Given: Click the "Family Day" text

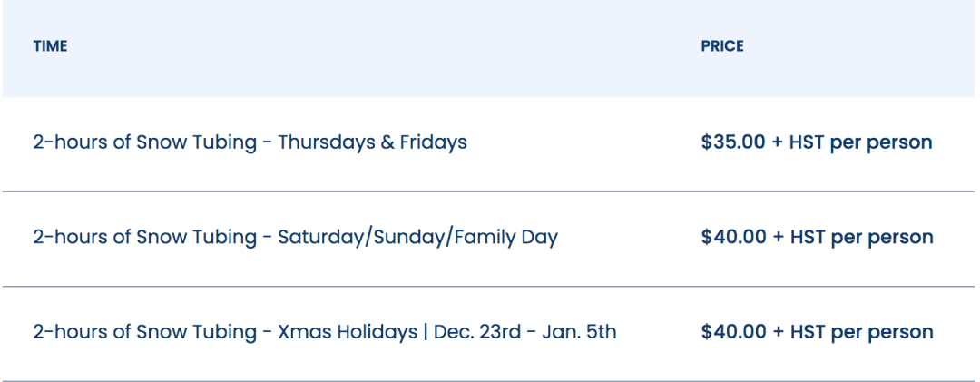Looking at the screenshot, I should pos(505,238).
